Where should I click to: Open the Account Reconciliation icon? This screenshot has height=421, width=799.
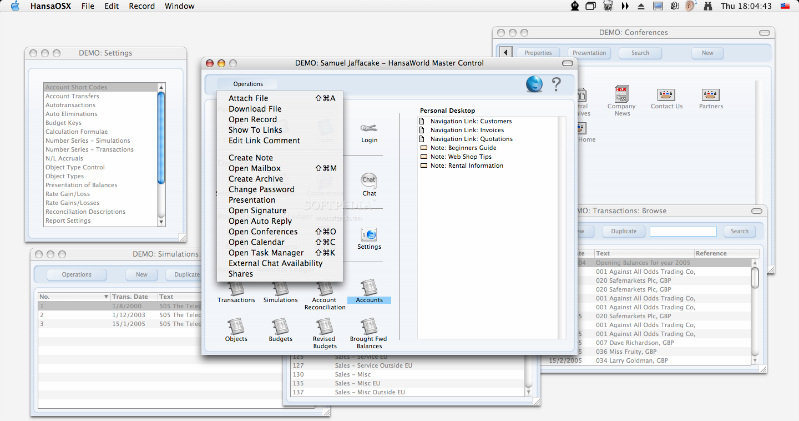pyautogui.click(x=324, y=288)
